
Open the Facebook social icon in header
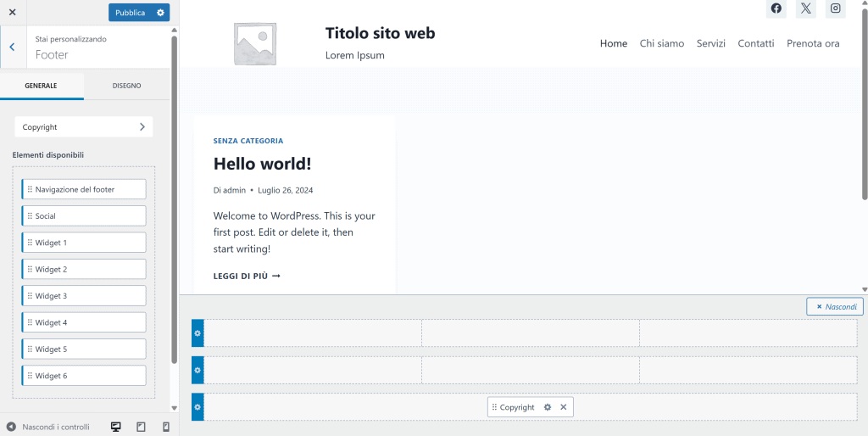776,8
